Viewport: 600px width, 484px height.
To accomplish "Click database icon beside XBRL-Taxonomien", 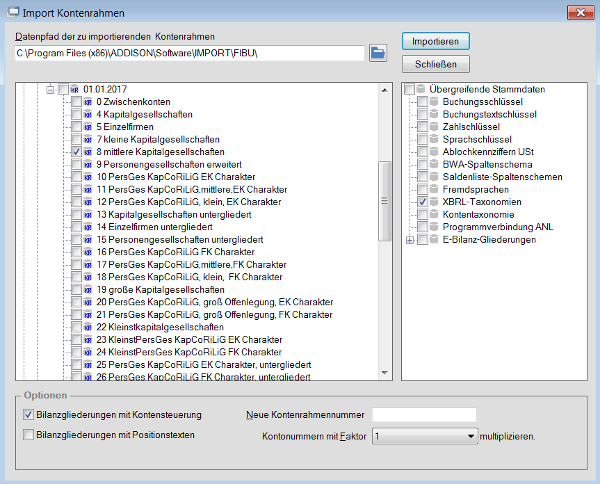I will 434,202.
